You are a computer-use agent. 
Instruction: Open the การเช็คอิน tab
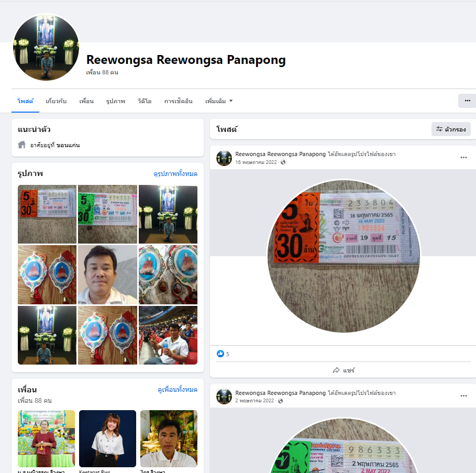coord(179,101)
